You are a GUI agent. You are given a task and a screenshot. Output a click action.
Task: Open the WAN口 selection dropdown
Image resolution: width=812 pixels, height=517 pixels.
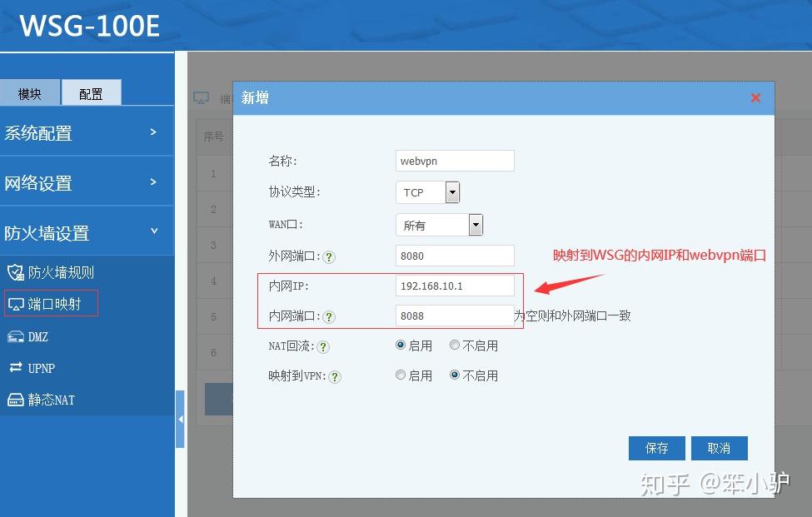click(x=475, y=225)
